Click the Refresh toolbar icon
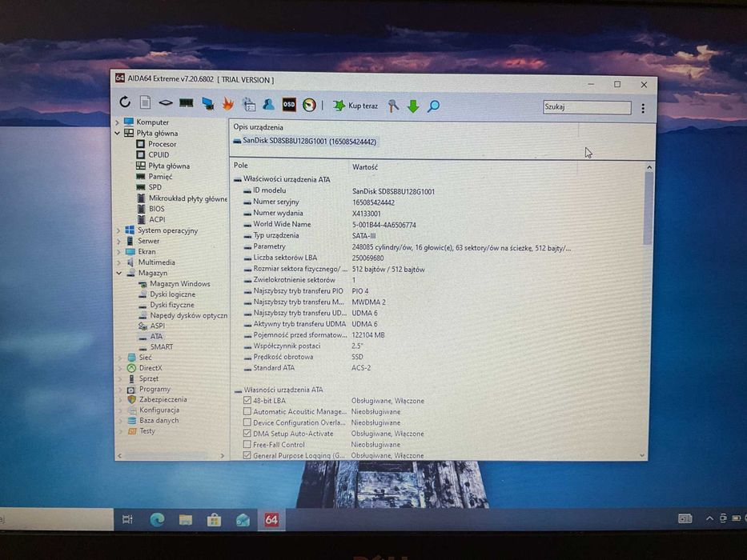Viewport: 747px width, 560px height. click(125, 102)
